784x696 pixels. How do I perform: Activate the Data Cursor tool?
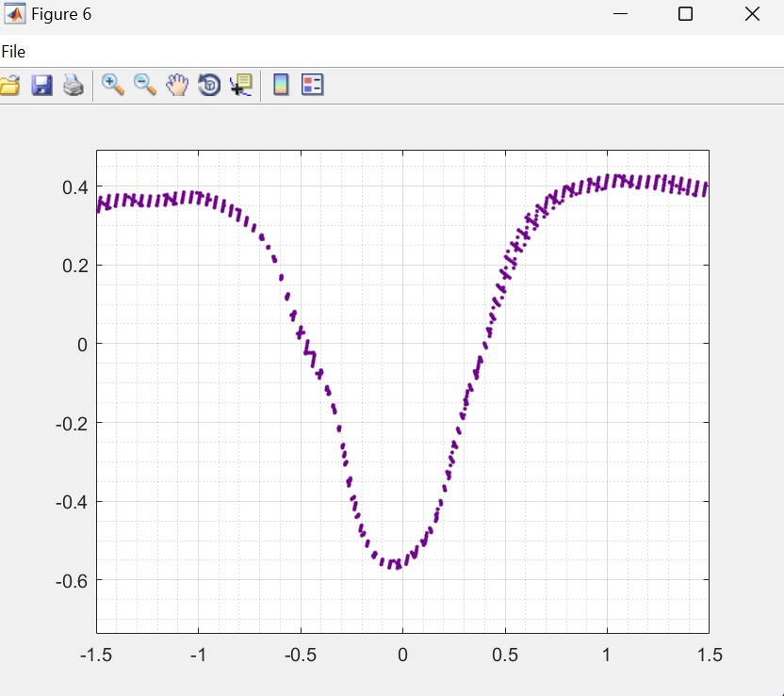[241, 86]
